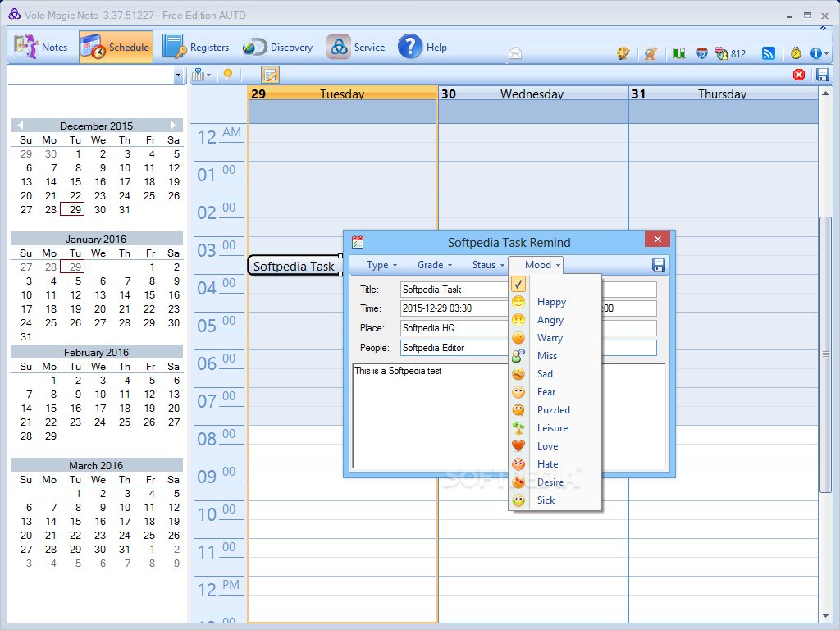Click the paint palette theme icon
This screenshot has height=630, width=840.
pyautogui.click(x=623, y=53)
